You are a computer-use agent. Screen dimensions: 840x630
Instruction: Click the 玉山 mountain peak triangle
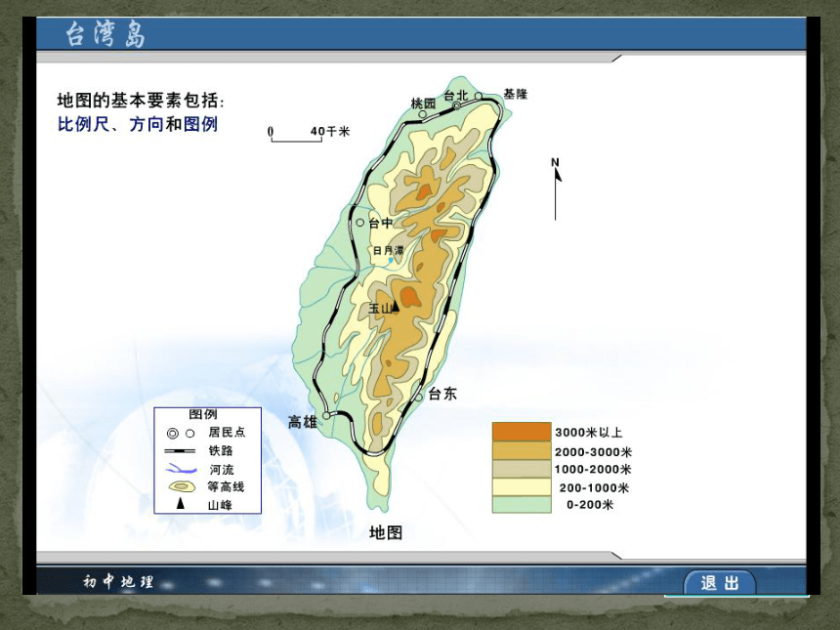[396, 306]
